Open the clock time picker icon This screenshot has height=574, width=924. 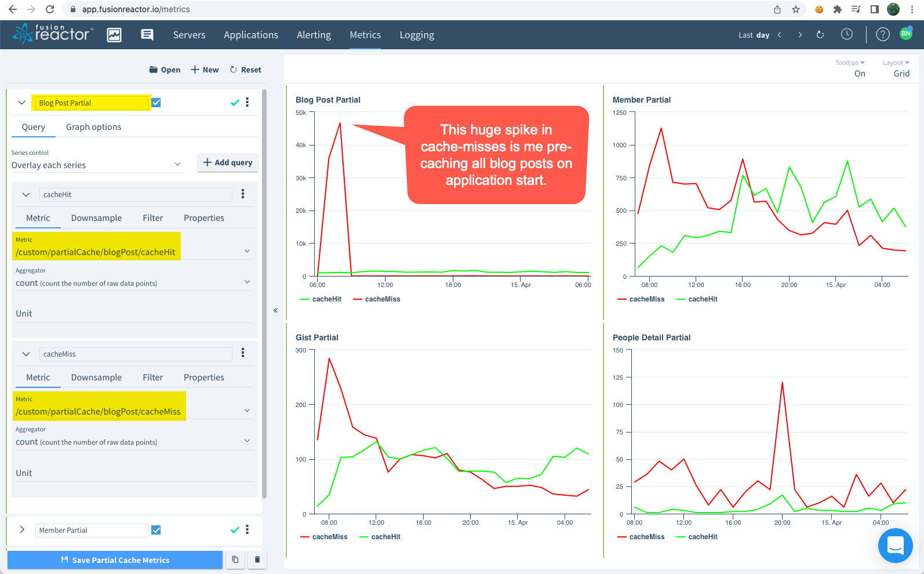(x=847, y=35)
